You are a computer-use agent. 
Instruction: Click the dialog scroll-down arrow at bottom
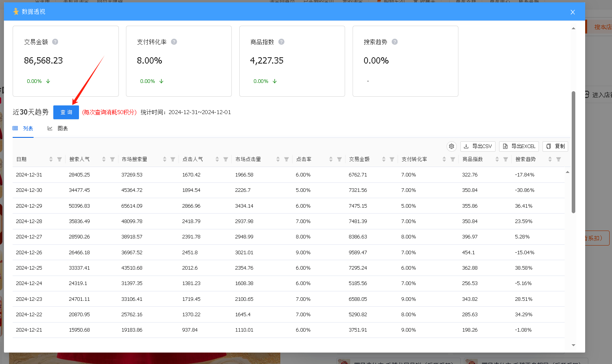(x=573, y=345)
